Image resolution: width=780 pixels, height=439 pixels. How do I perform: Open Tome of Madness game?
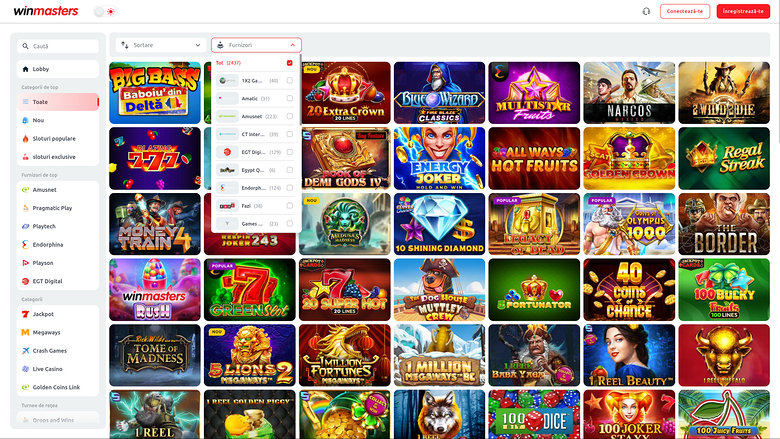(155, 355)
